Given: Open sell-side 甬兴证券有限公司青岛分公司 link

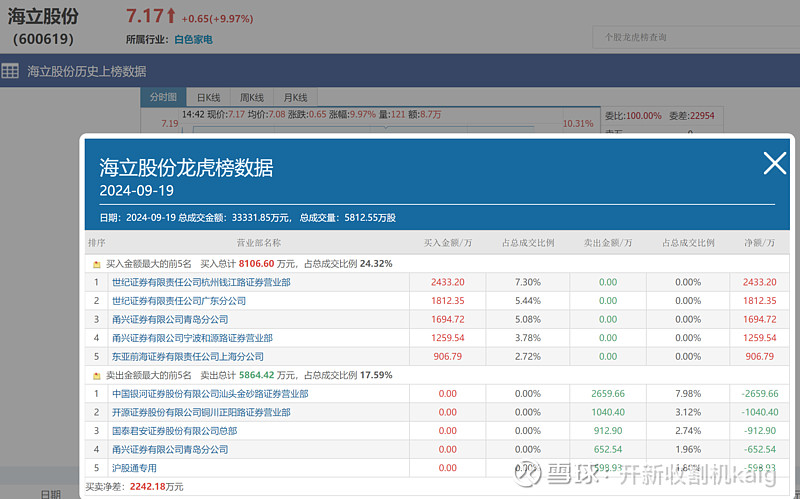Looking at the screenshot, I should [x=170, y=450].
